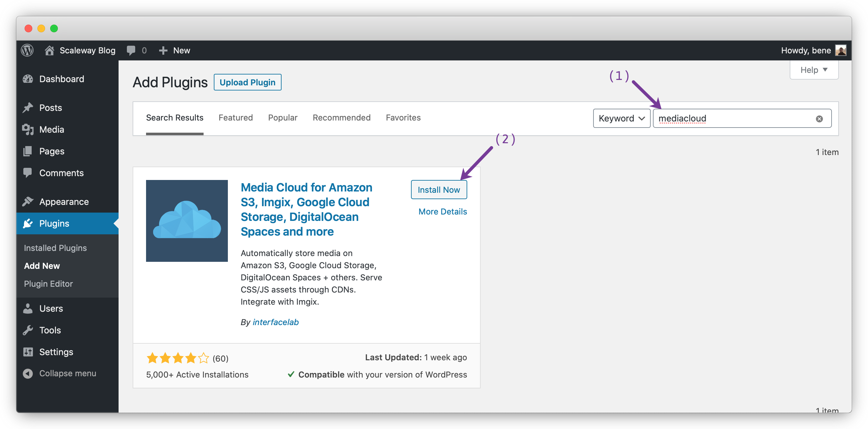868x429 pixels.
Task: Collapse the admin sidebar menu
Action: click(x=67, y=373)
